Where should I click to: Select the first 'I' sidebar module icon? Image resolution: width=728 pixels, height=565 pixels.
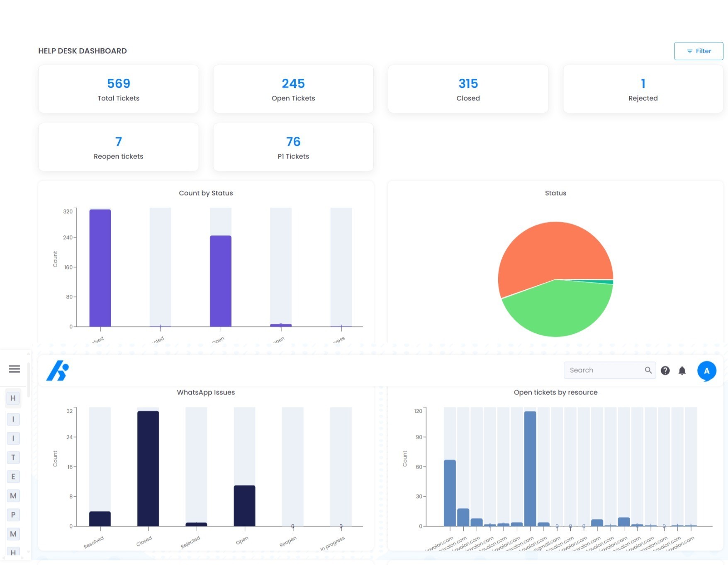13,419
